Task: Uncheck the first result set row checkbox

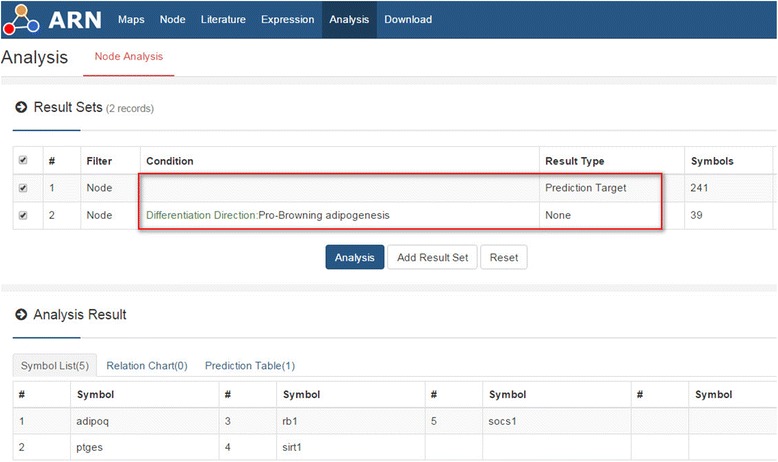Action: pyautogui.click(x=24, y=187)
